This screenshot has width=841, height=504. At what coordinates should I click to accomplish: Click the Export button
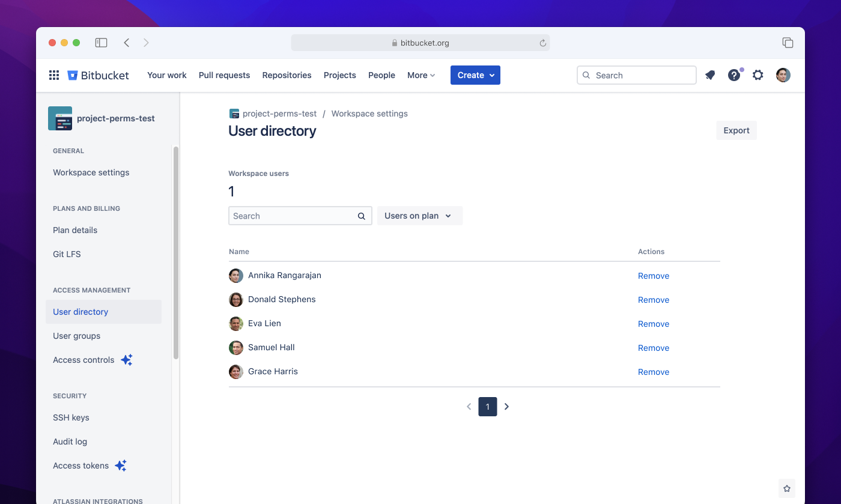[736, 130]
